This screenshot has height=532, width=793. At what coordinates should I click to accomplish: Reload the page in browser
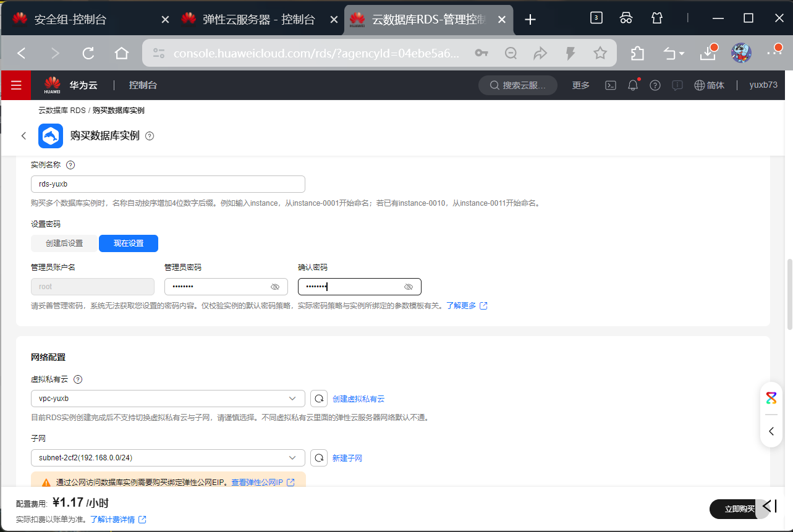88,53
